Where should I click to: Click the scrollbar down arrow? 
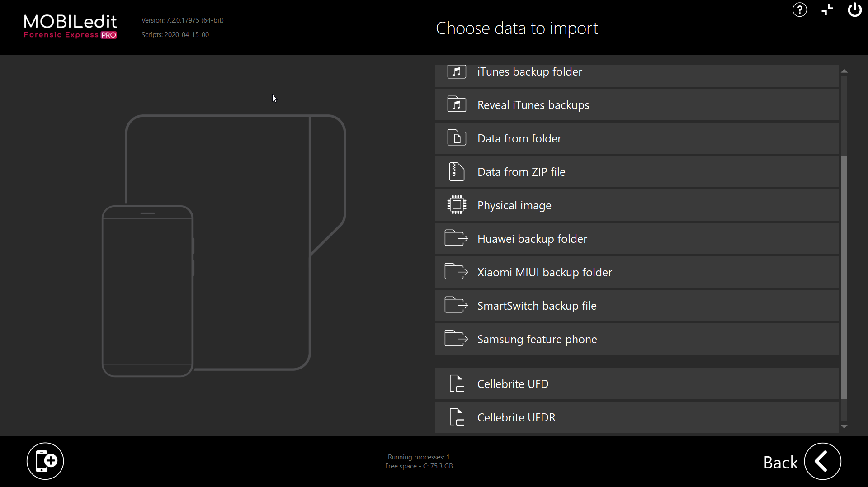[x=844, y=426]
